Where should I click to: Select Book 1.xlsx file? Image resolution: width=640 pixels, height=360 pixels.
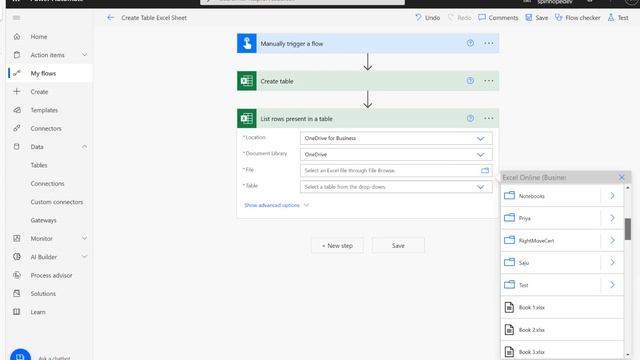pyautogui.click(x=562, y=307)
